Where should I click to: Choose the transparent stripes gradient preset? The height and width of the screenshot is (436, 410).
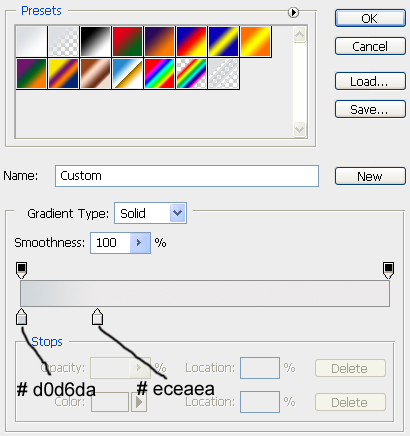[x=224, y=74]
